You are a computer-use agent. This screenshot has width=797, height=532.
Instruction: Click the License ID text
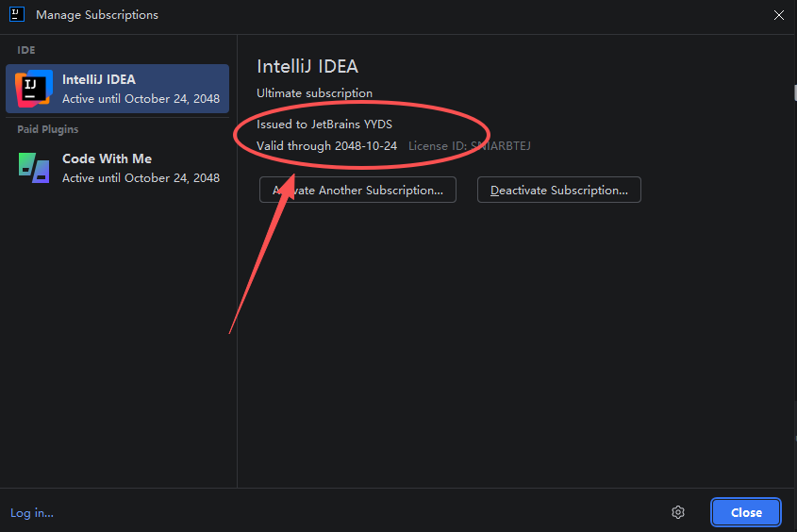[469, 146]
